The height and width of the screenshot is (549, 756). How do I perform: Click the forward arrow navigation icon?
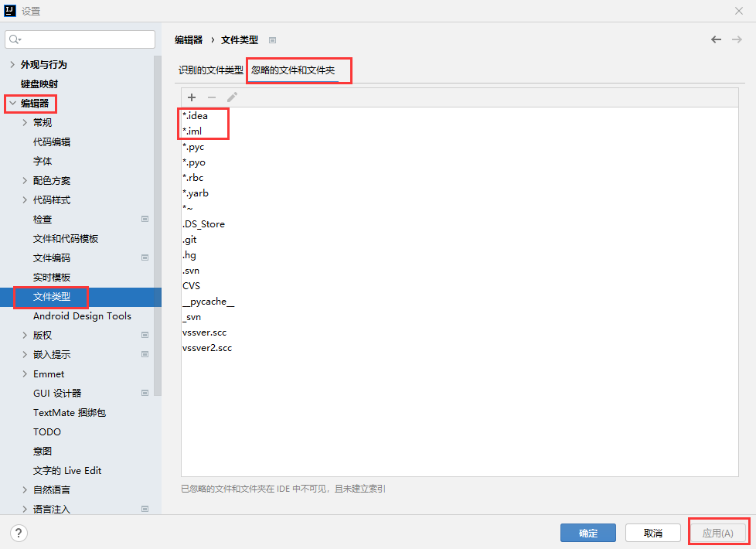coord(737,39)
